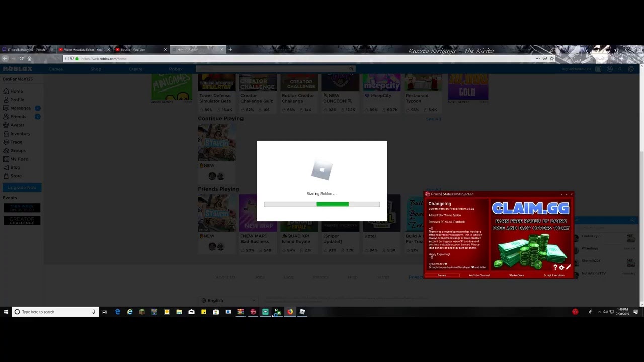Click the Edge browser taskbar icon

(x=117, y=312)
